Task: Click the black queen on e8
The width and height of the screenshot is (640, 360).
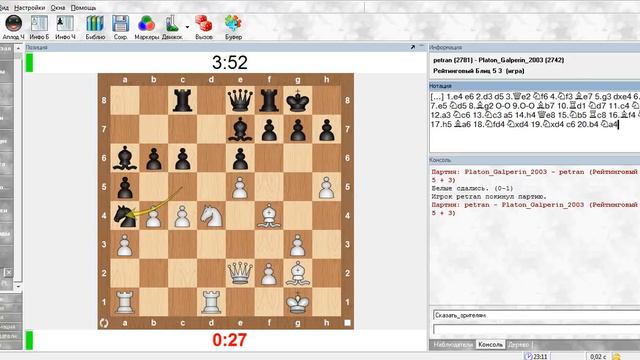Action: coord(240,100)
